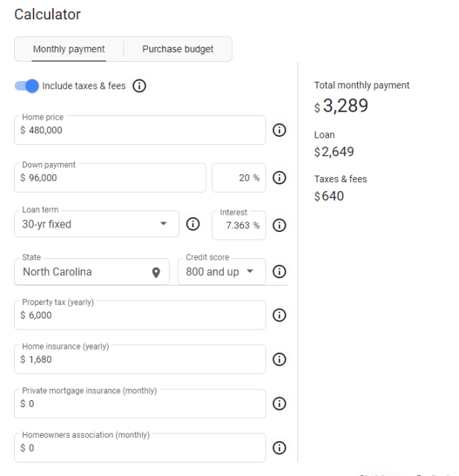The height and width of the screenshot is (476, 459).
Task: Click Down payment info icon
Action: pos(279,178)
